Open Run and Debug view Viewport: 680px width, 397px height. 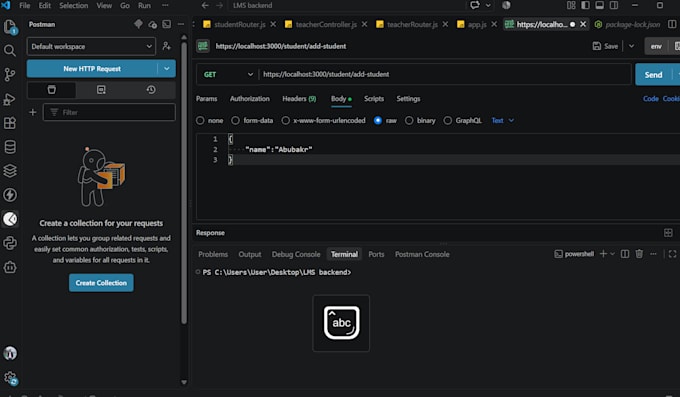(10, 99)
